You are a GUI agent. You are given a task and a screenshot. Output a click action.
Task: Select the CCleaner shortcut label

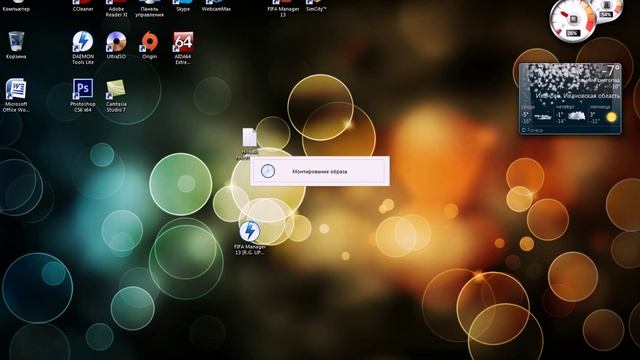(83, 9)
